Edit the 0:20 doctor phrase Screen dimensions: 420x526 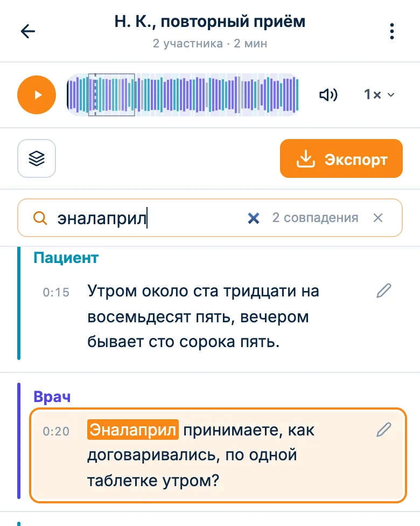click(x=384, y=430)
